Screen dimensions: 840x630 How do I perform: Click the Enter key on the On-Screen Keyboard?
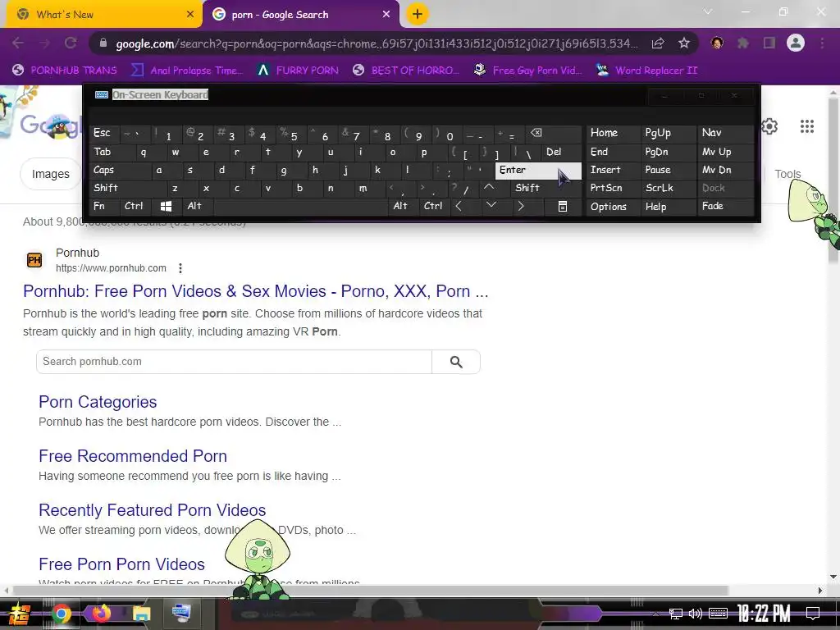coord(538,170)
